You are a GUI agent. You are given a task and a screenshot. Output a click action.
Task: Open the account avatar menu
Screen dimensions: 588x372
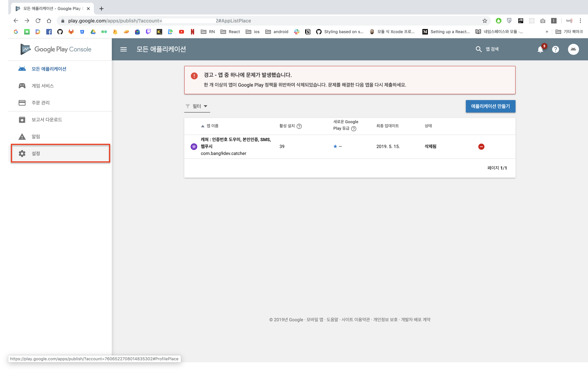[x=573, y=49]
